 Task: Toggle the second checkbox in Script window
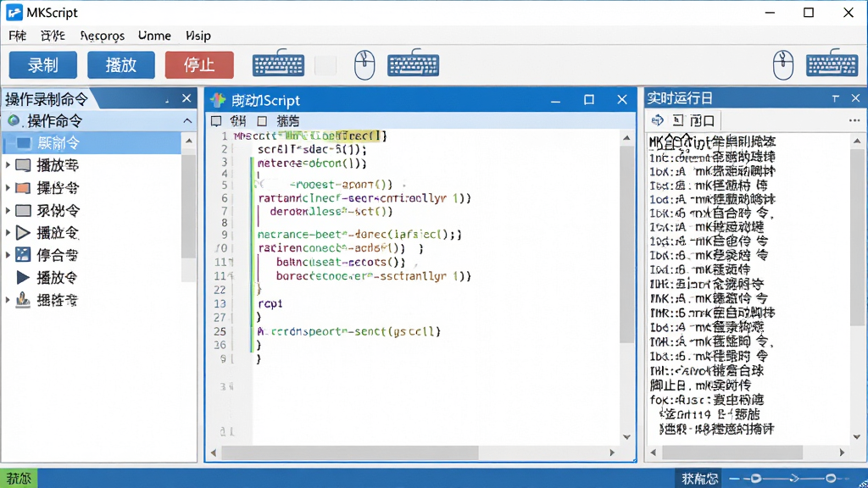tap(263, 120)
